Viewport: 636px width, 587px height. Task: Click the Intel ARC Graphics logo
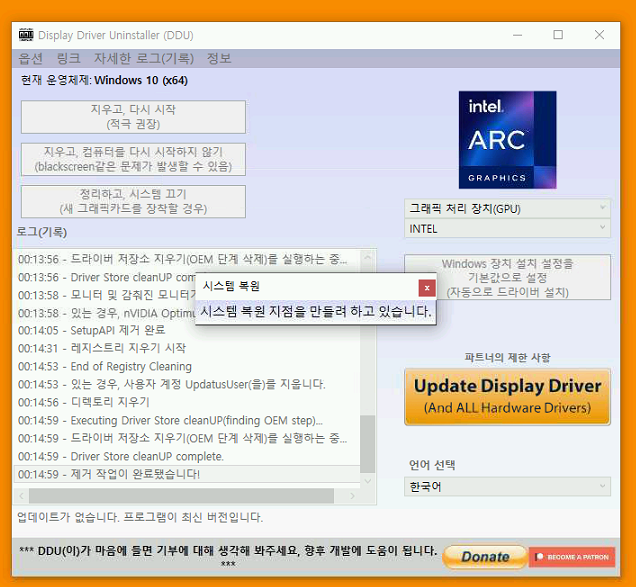pyautogui.click(x=507, y=140)
